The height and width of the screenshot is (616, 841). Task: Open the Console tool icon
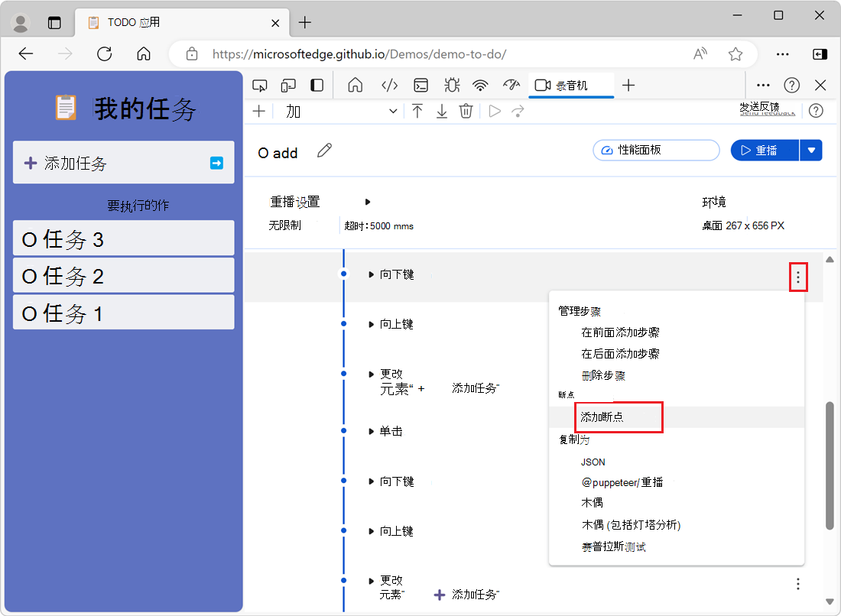click(x=421, y=86)
